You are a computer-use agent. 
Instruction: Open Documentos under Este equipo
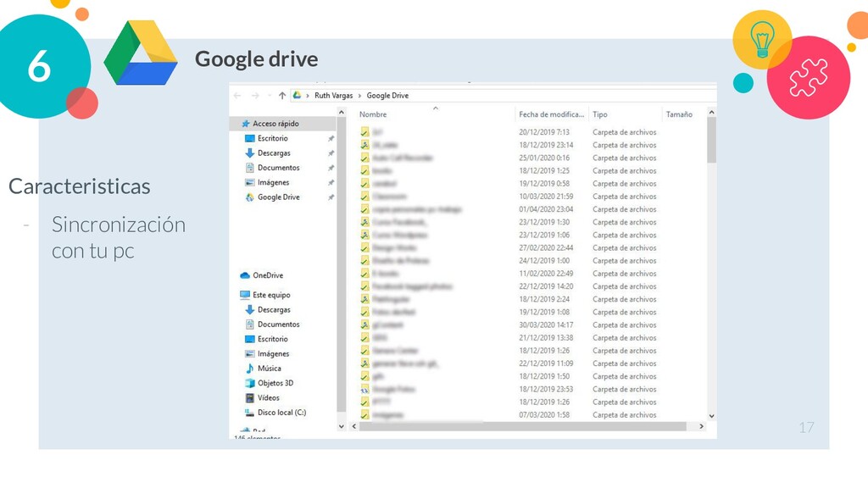point(278,324)
